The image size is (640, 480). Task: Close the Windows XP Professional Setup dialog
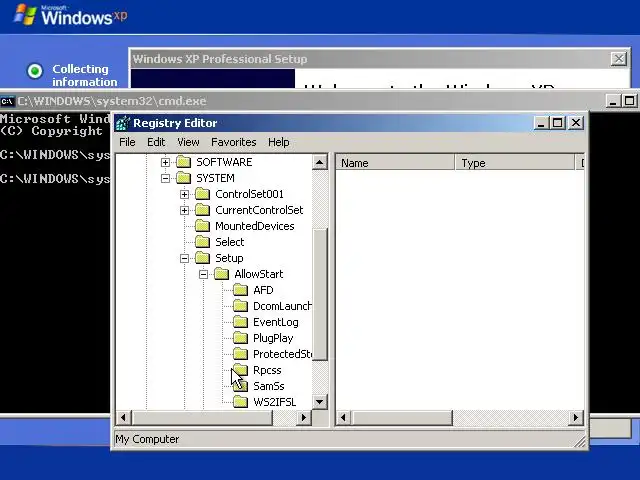click(619, 59)
